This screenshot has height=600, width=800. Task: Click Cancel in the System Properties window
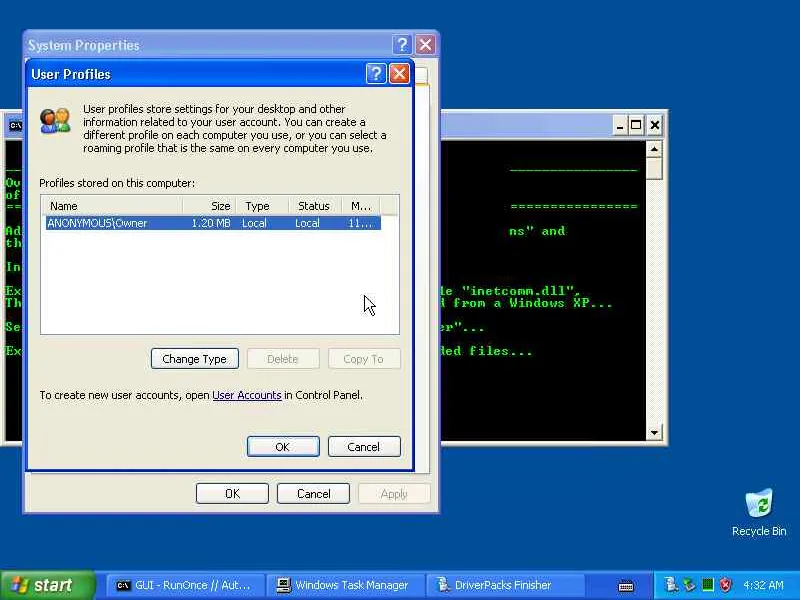[x=313, y=493]
